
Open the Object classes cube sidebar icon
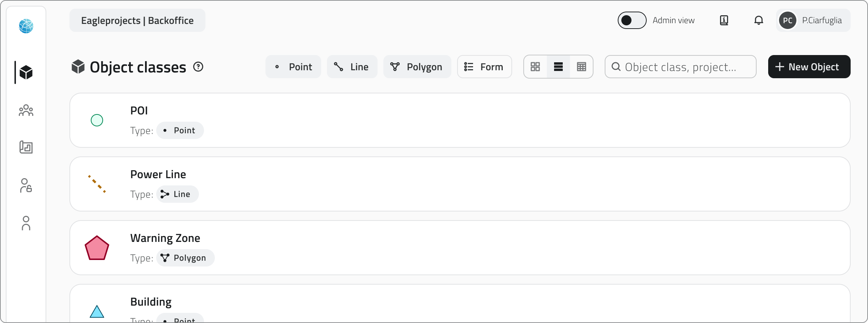click(x=26, y=72)
